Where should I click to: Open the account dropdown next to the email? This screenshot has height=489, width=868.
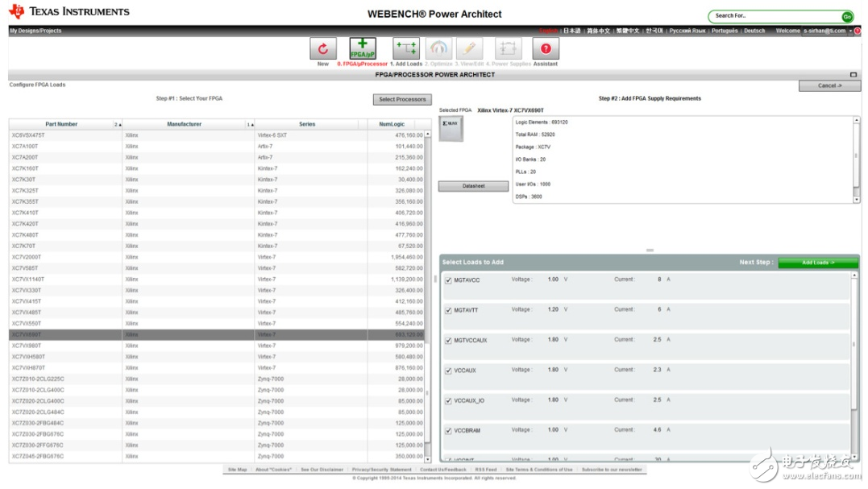(x=850, y=31)
